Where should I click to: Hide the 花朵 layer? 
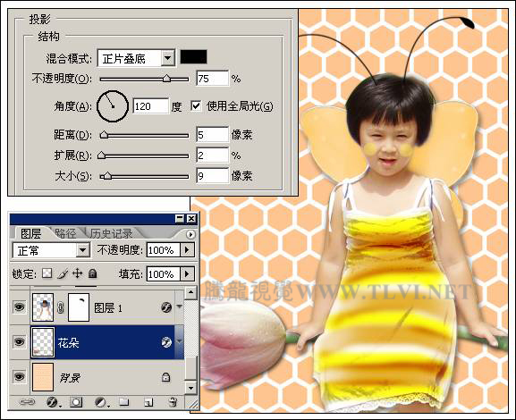(x=19, y=342)
